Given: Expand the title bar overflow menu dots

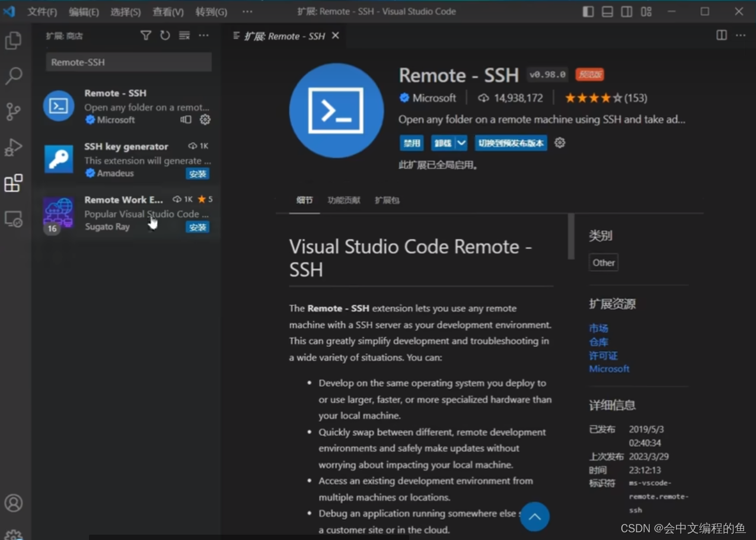Looking at the screenshot, I should (x=247, y=12).
